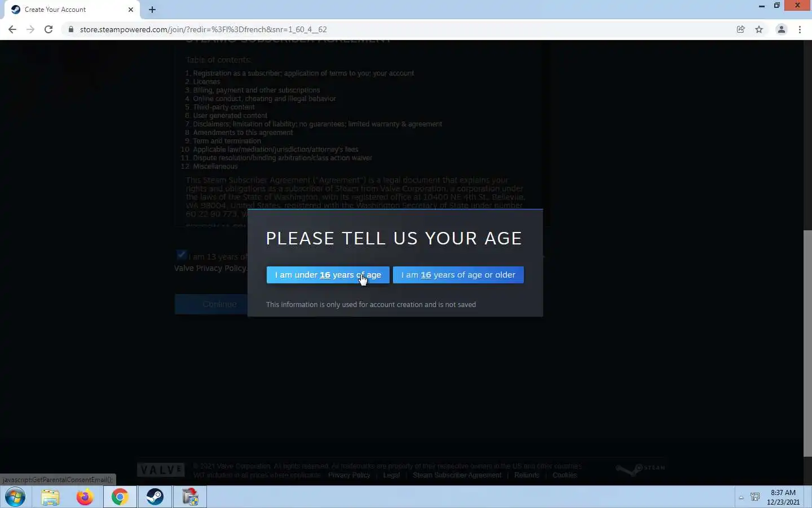Launch Firefox from taskbar

tap(85, 497)
